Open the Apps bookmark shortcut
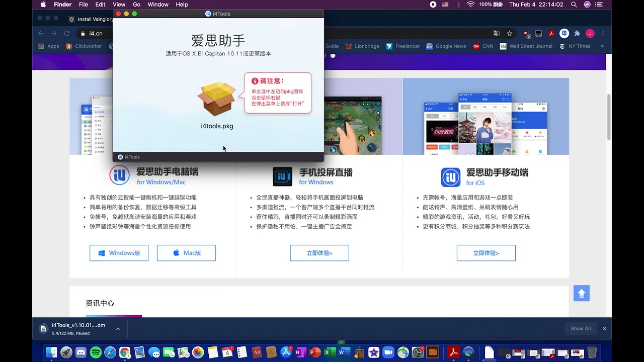This screenshot has height=362, width=644. (49, 46)
